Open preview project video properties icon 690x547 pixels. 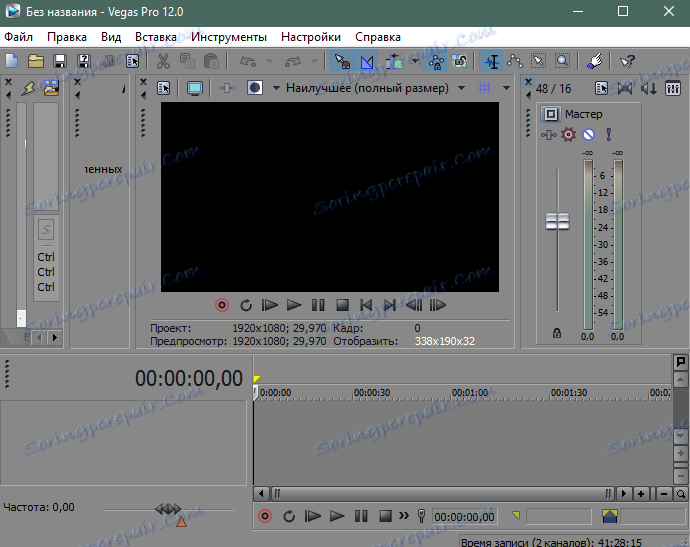[163, 88]
